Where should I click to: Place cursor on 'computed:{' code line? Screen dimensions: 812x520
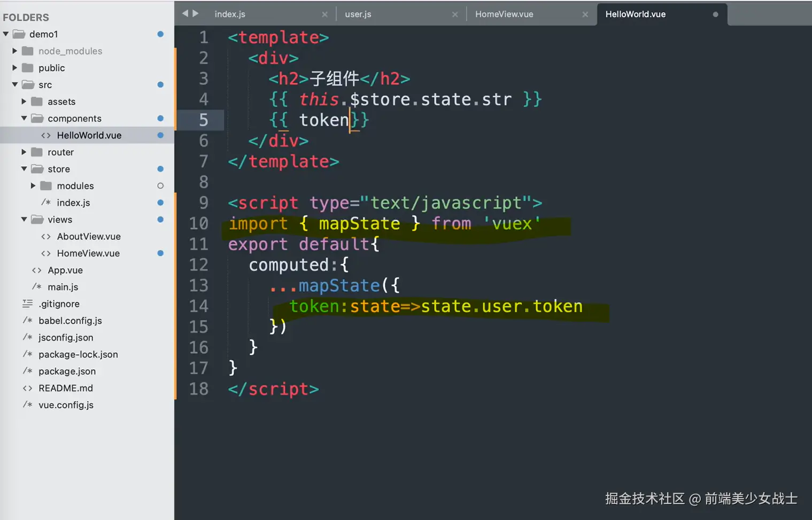coord(298,265)
